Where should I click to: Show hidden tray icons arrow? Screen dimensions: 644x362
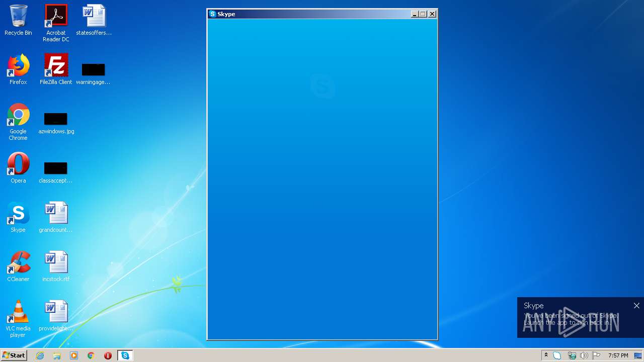546,355
